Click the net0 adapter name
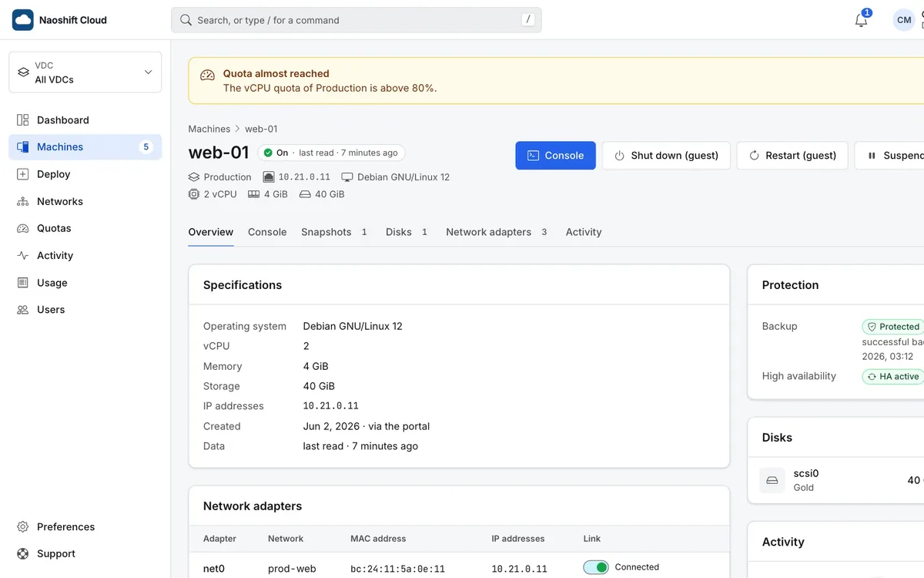Viewport: 924px width, 578px height. (214, 569)
